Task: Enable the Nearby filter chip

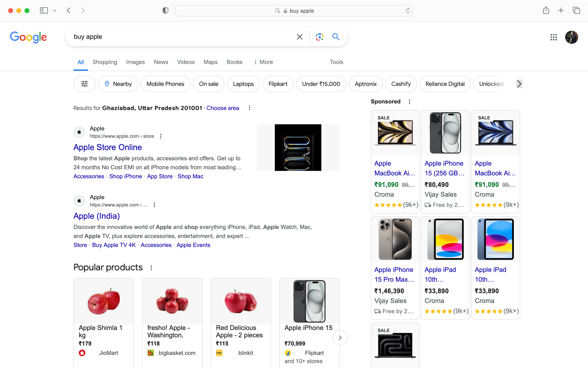Action: coord(118,84)
